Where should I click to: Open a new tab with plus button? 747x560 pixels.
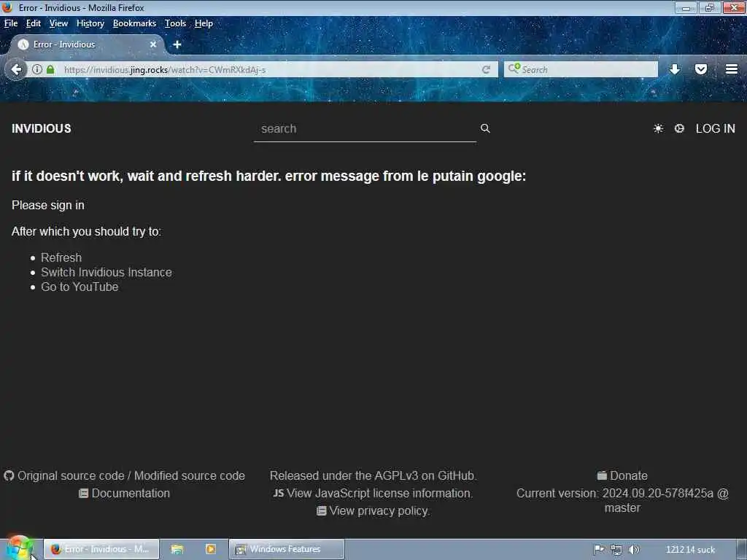pyautogui.click(x=177, y=44)
